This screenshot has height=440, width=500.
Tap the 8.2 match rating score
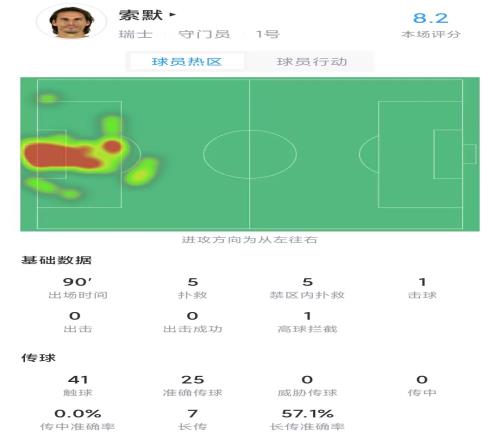tap(430, 18)
